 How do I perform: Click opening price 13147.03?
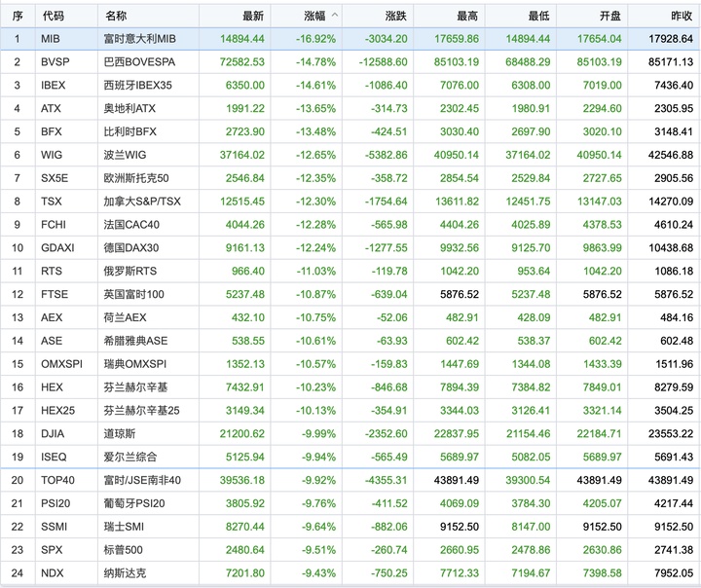click(599, 202)
